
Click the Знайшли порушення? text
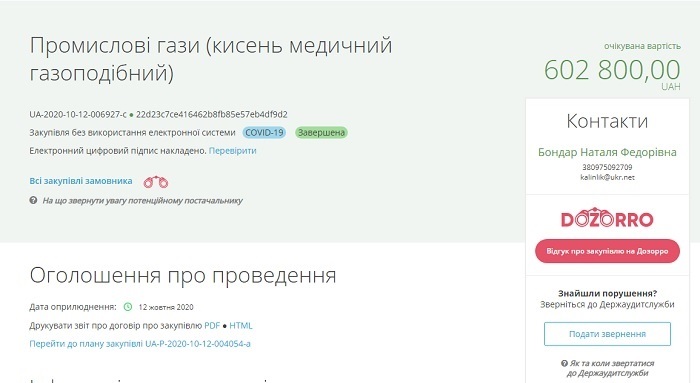coord(607,293)
